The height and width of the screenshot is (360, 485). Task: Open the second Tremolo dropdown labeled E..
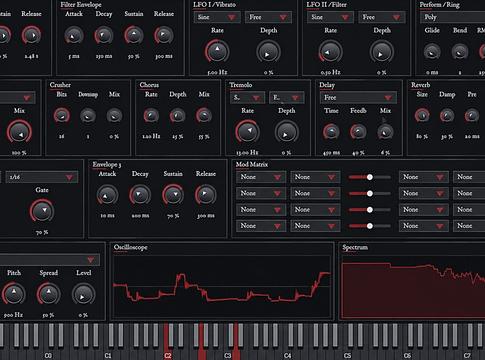[x=287, y=98]
